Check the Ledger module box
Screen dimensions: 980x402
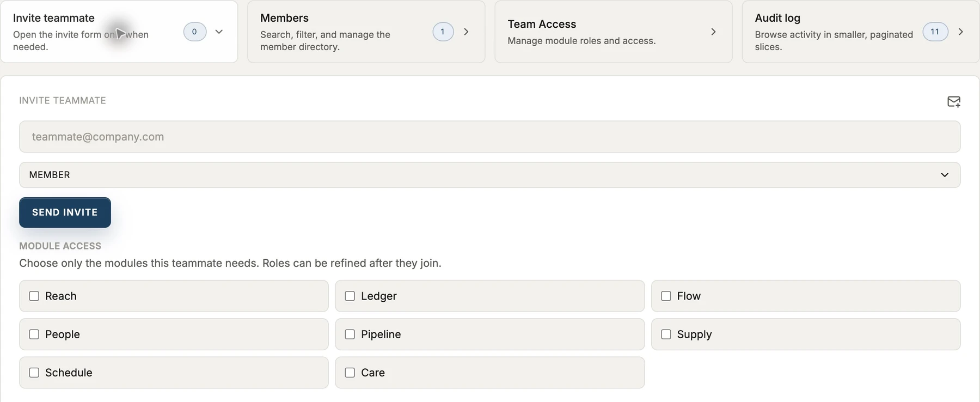pos(350,296)
